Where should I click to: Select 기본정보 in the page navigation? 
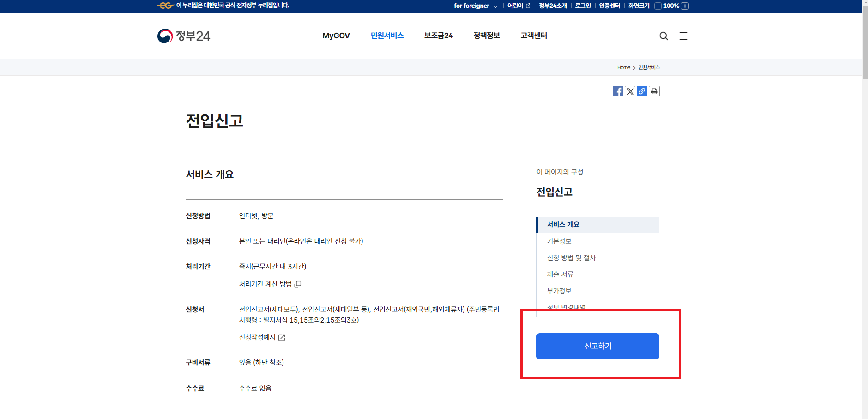(x=559, y=241)
